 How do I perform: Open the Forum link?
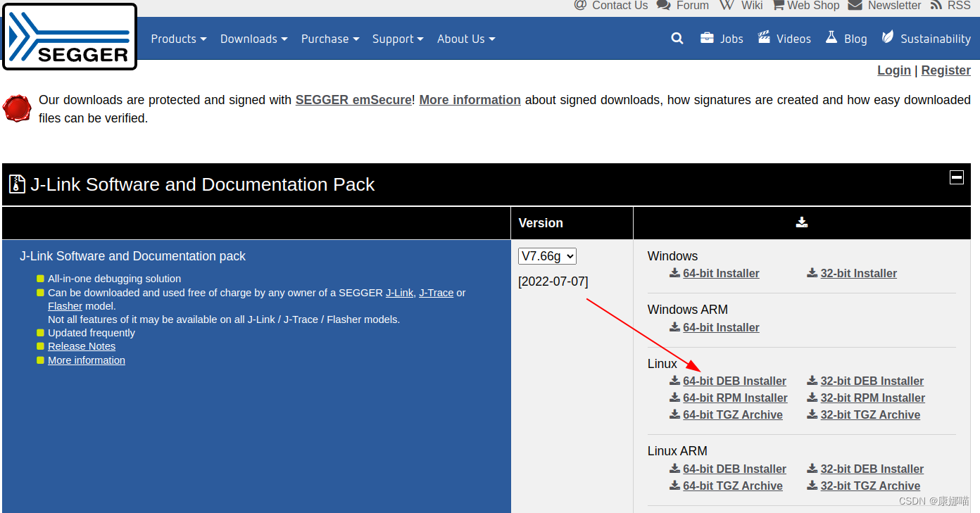(693, 5)
